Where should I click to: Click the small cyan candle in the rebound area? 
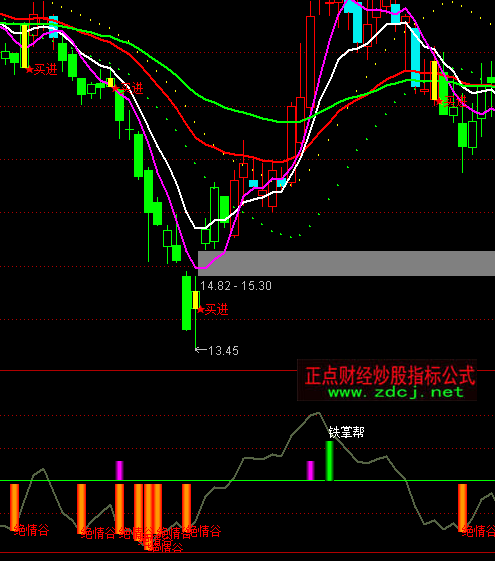(x=254, y=184)
